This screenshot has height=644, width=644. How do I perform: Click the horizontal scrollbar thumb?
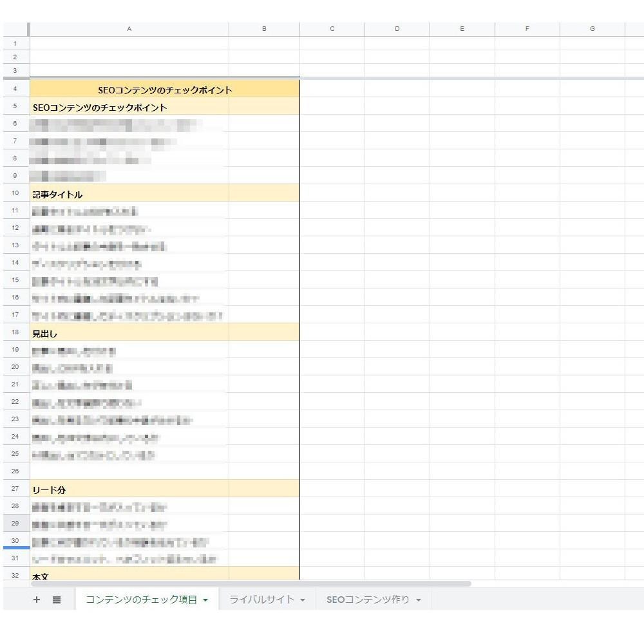(x=251, y=583)
